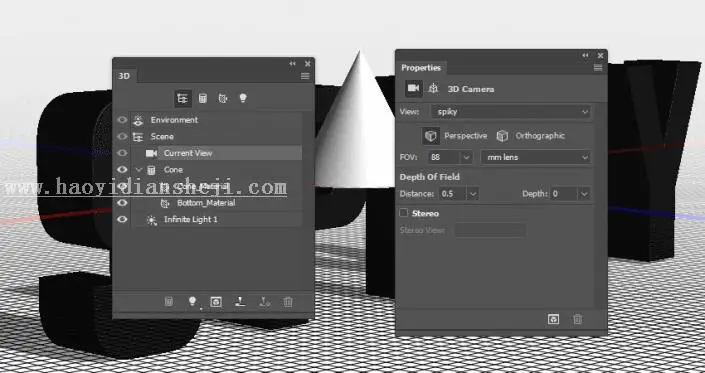Select the Bottom_Material row
The image size is (705, 373).
217,203
